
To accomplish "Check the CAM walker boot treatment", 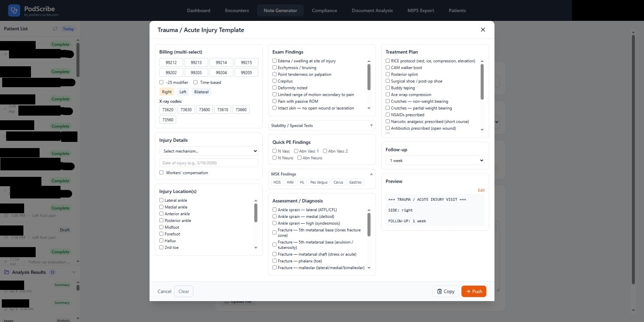I will (388, 67).
